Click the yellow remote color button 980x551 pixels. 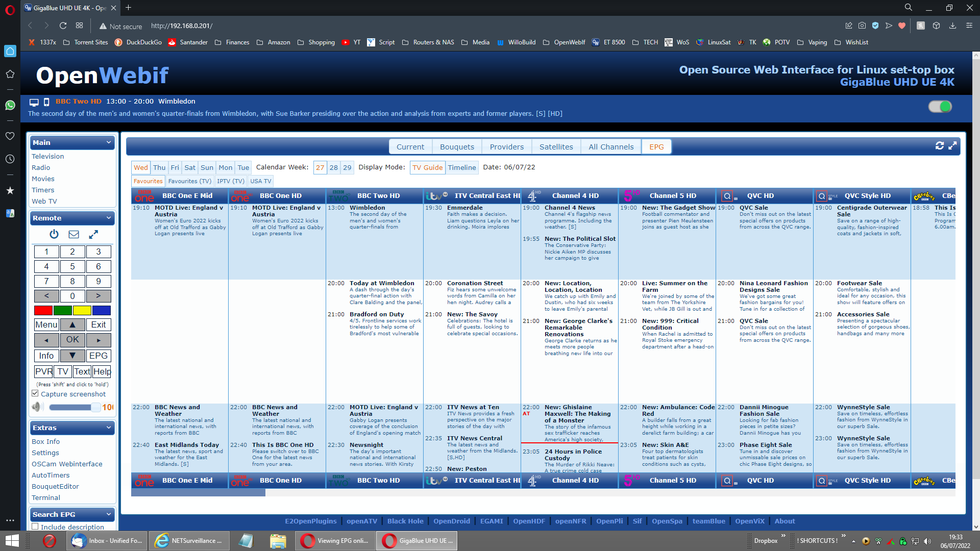[82, 310]
